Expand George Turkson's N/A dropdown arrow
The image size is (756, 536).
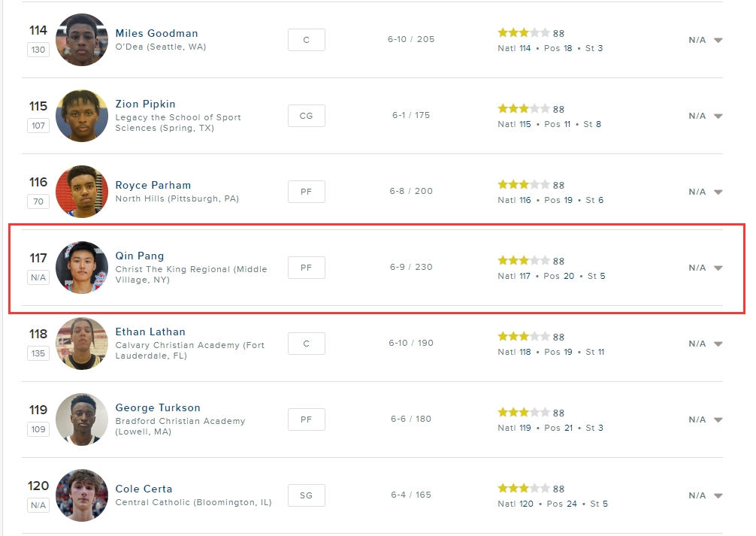(x=718, y=419)
